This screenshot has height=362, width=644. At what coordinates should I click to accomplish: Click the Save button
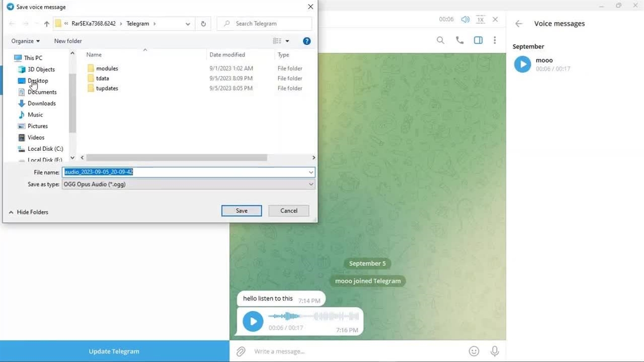coord(242,211)
